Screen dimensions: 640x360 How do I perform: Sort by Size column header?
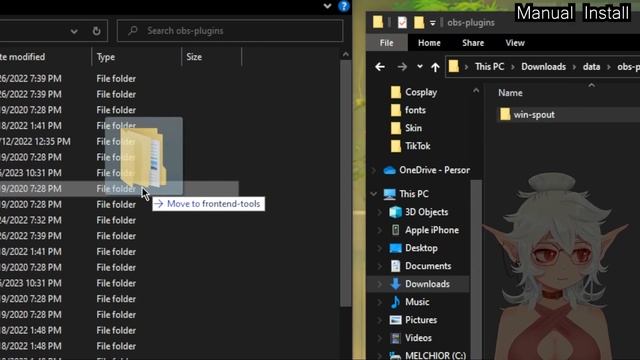[x=194, y=57]
